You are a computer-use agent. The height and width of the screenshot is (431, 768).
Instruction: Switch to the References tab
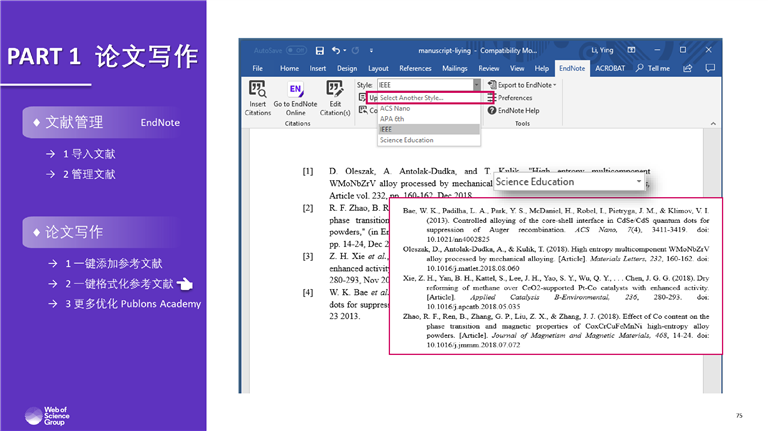[x=415, y=69]
